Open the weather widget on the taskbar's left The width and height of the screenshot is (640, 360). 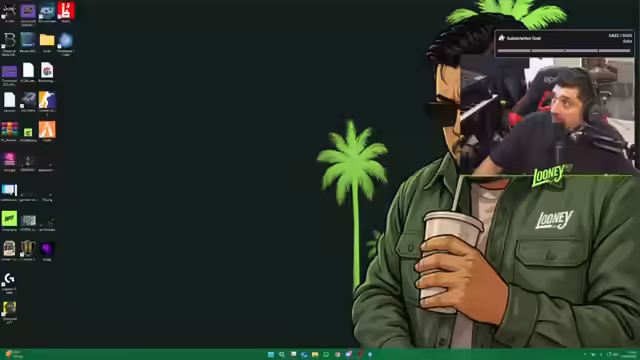[14, 354]
